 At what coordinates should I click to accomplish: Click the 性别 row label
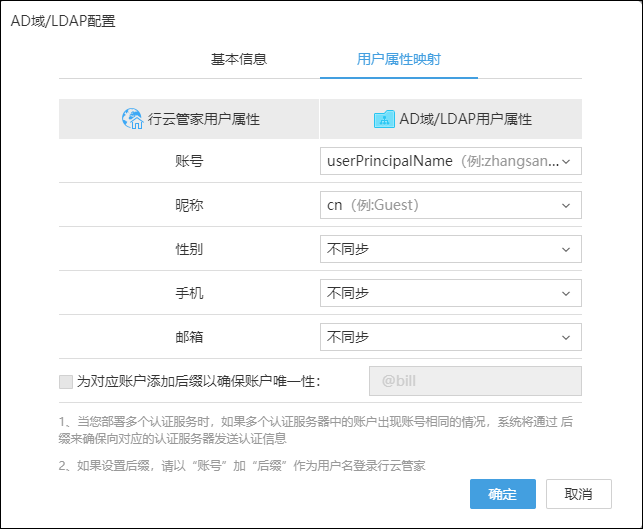(189, 249)
